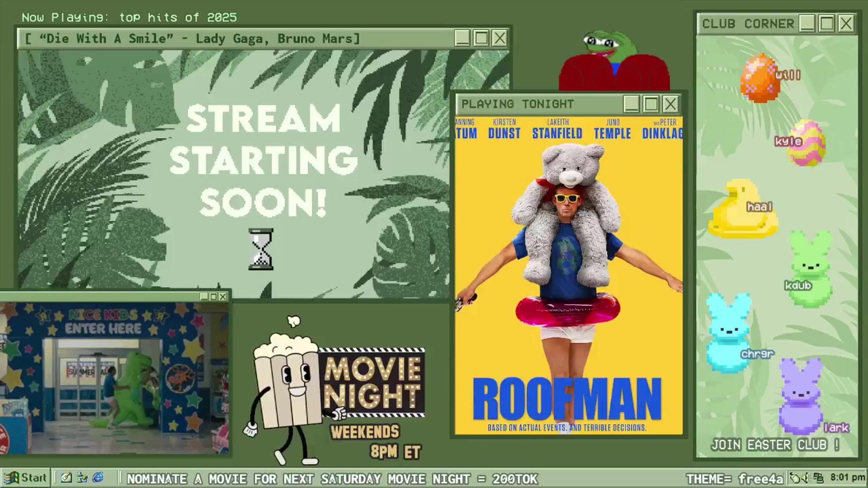The image size is (868, 488).
Task: Click the Lakeith Stanfield name on the poster
Action: (x=557, y=128)
